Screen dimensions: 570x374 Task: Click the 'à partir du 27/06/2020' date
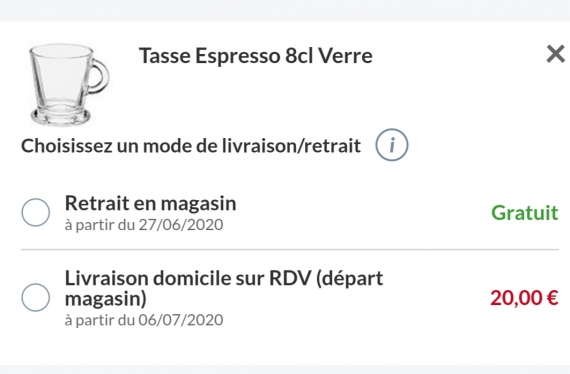click(144, 225)
